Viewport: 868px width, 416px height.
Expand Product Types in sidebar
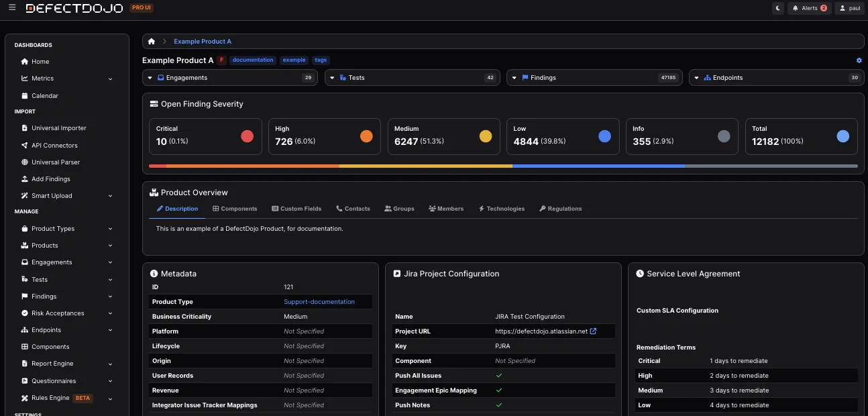coord(110,229)
